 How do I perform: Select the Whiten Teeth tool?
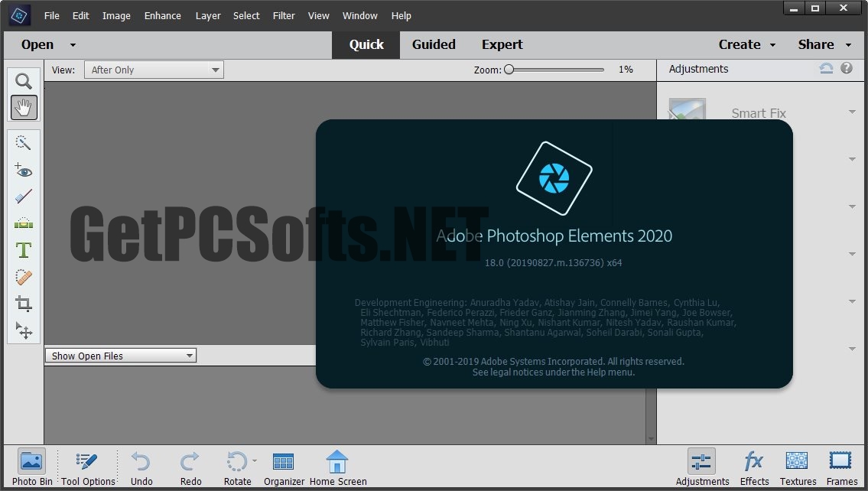pos(23,197)
